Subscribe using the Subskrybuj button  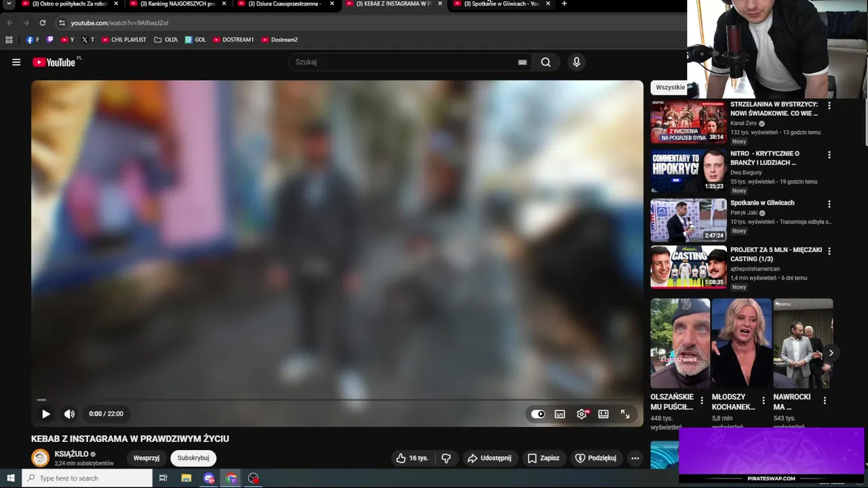pos(193,458)
